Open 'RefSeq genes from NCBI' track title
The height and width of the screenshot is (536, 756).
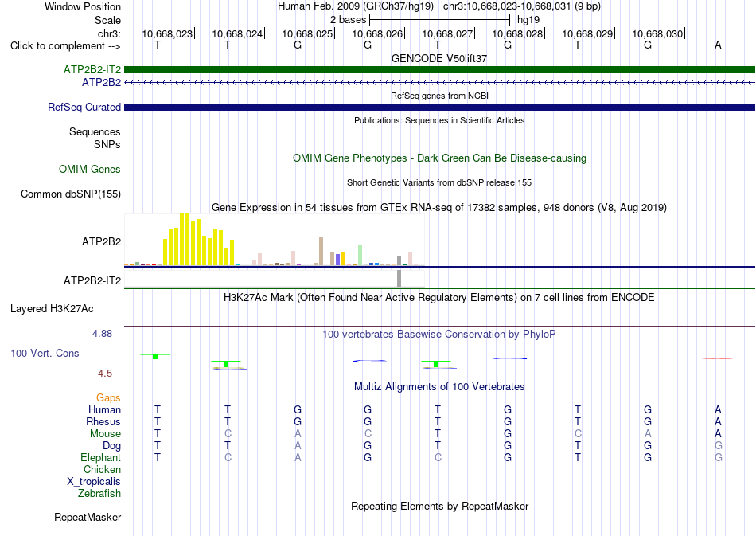439,96
